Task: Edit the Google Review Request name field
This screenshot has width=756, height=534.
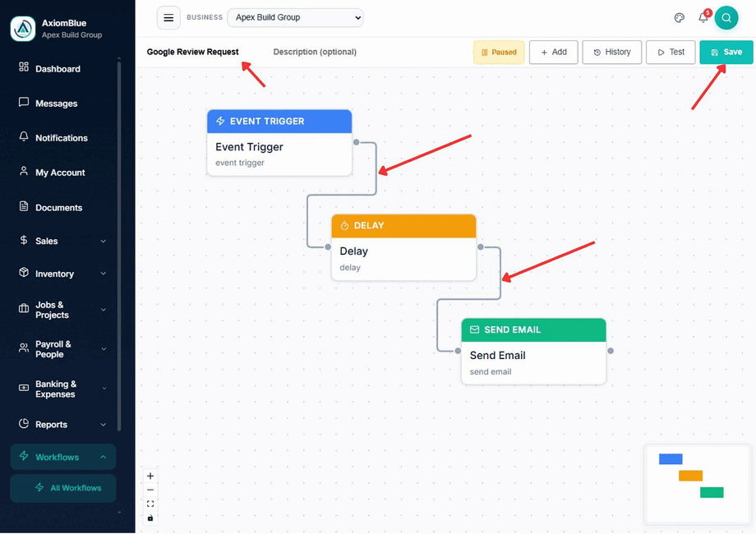Action: click(193, 52)
